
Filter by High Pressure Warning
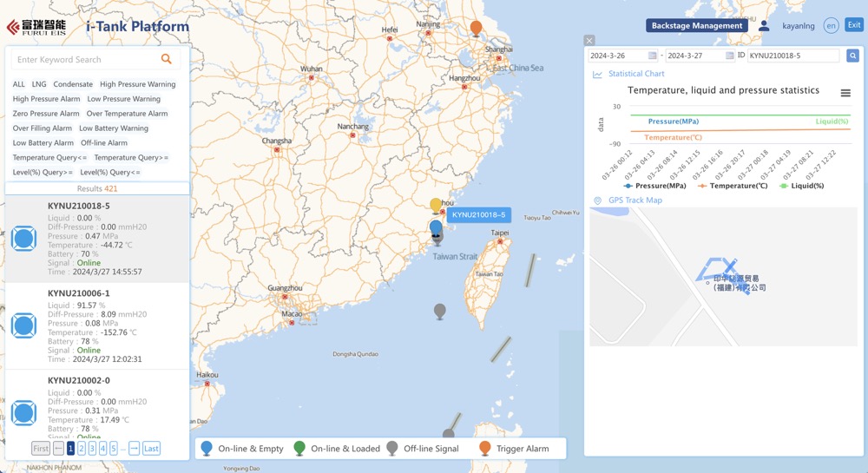(x=138, y=84)
